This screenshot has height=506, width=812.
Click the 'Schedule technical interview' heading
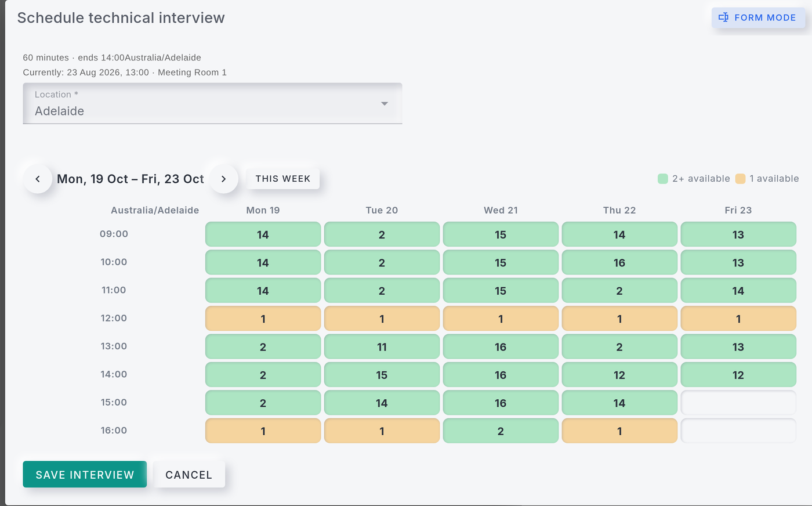121,17
